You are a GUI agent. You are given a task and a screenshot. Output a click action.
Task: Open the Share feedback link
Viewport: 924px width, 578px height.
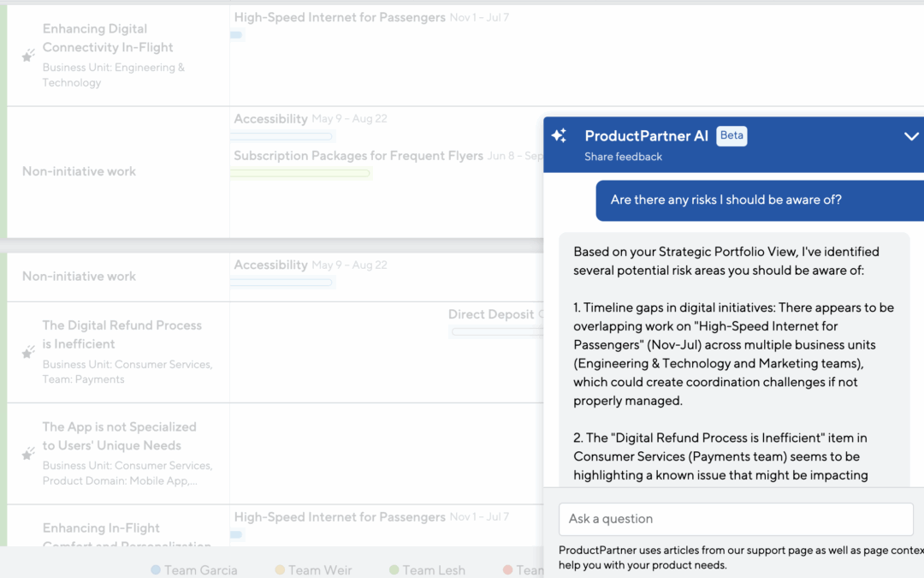[619, 156]
